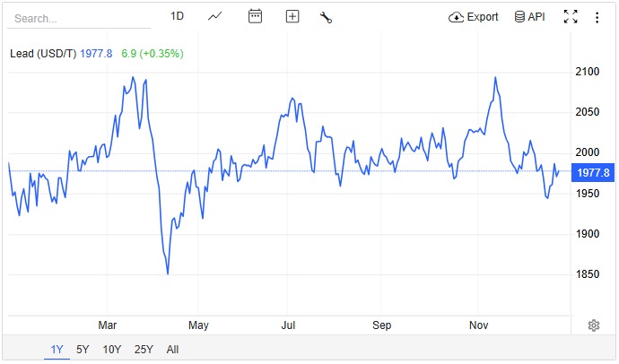The width and height of the screenshot is (619, 364).
Task: Open the chart type line icon
Action: pos(215,16)
